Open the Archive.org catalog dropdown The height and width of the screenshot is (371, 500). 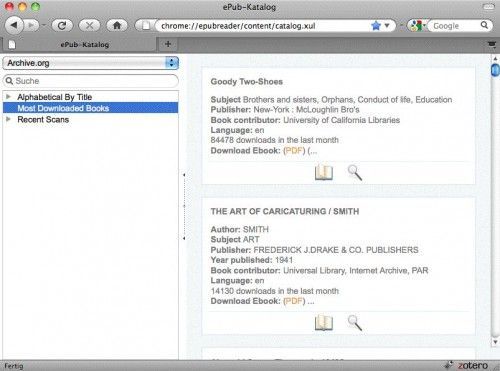click(x=91, y=63)
